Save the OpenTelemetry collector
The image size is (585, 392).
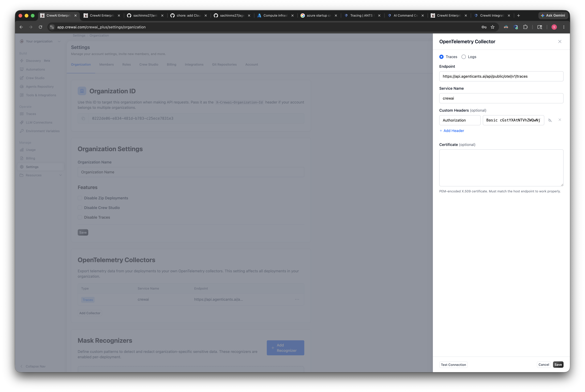pos(558,365)
